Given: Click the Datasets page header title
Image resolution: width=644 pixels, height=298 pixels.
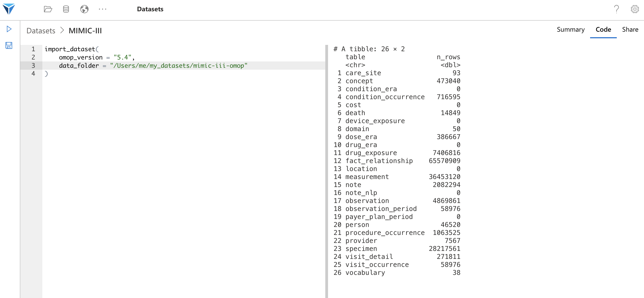Looking at the screenshot, I should tap(150, 9).
